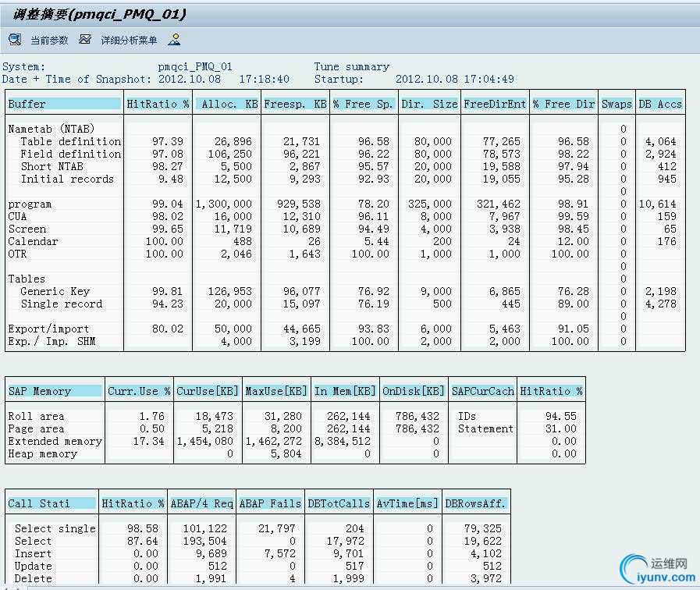Click the ABAP Fails column header
This screenshot has width=700, height=590.
pos(270,504)
